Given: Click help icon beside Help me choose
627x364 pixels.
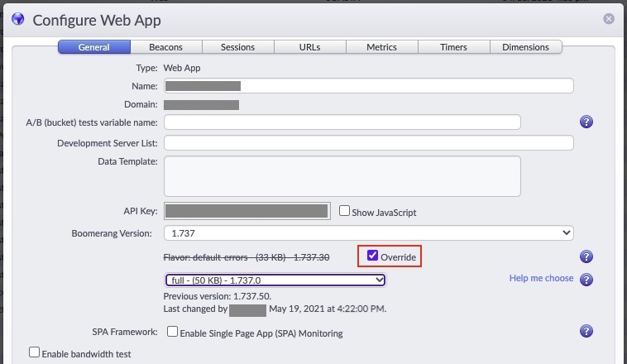Looking at the screenshot, I should click(x=586, y=280).
